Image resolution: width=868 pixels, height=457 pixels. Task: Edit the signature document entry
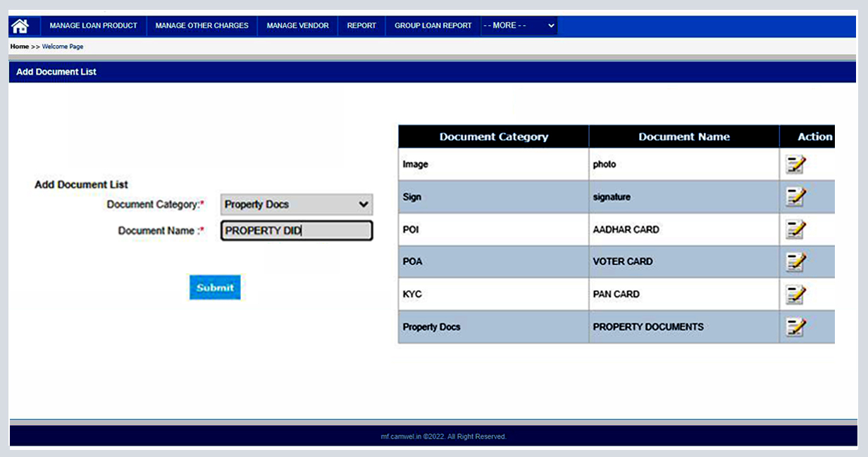795,196
